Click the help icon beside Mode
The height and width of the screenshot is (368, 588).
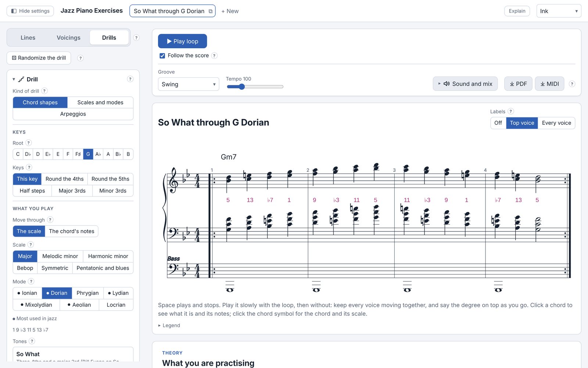[31, 282]
